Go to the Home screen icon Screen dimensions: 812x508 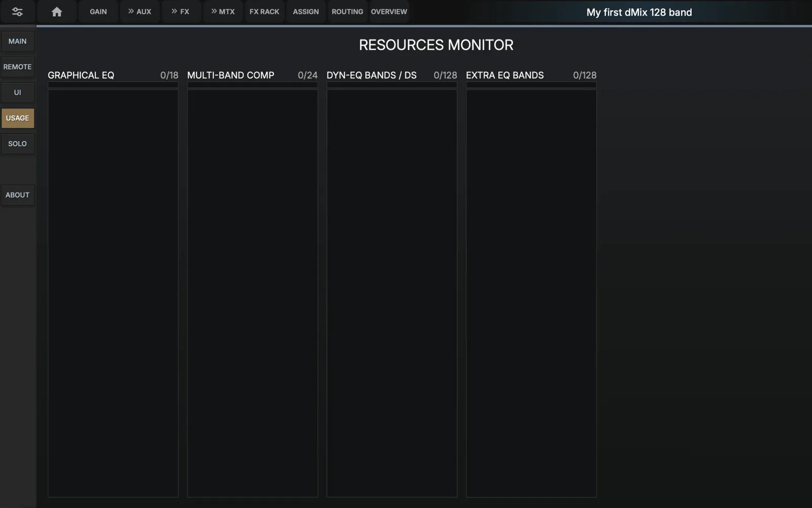(x=57, y=12)
